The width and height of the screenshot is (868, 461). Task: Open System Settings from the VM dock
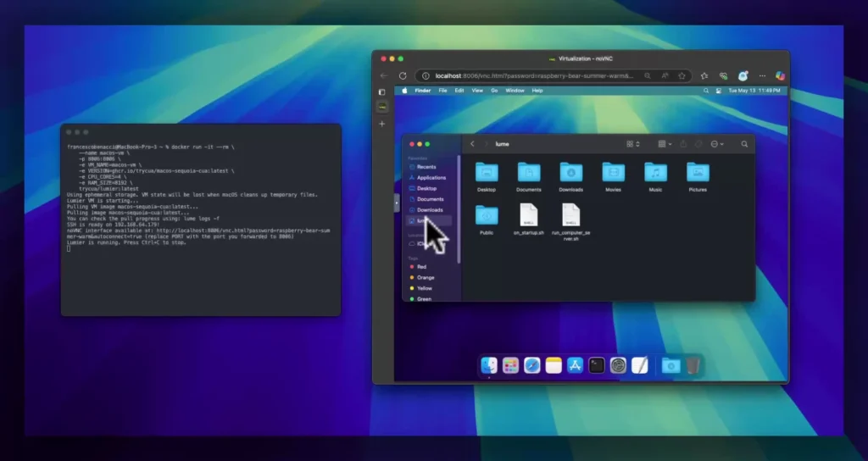click(618, 366)
